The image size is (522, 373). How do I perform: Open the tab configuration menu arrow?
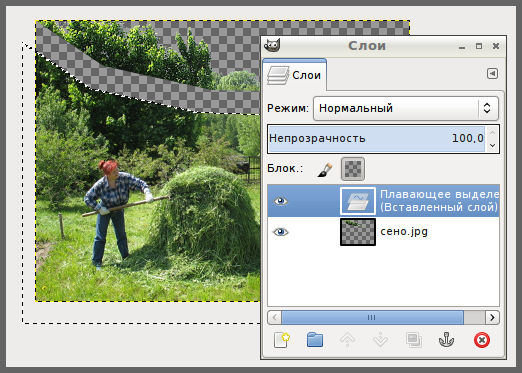[x=492, y=73]
